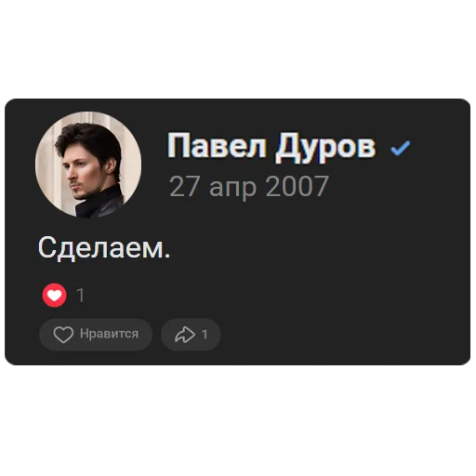Click the post text Сделаем.
The image size is (476, 476).
click(104, 248)
